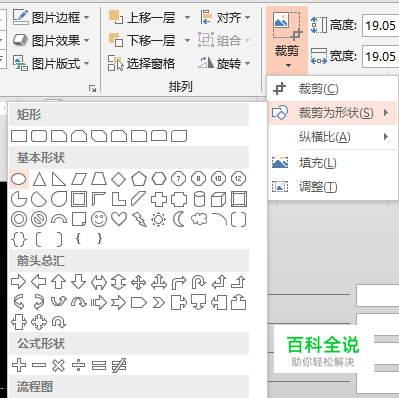Select the parallelogram shape
Image resolution: width=399 pixels, height=398 pixels.
79,179
